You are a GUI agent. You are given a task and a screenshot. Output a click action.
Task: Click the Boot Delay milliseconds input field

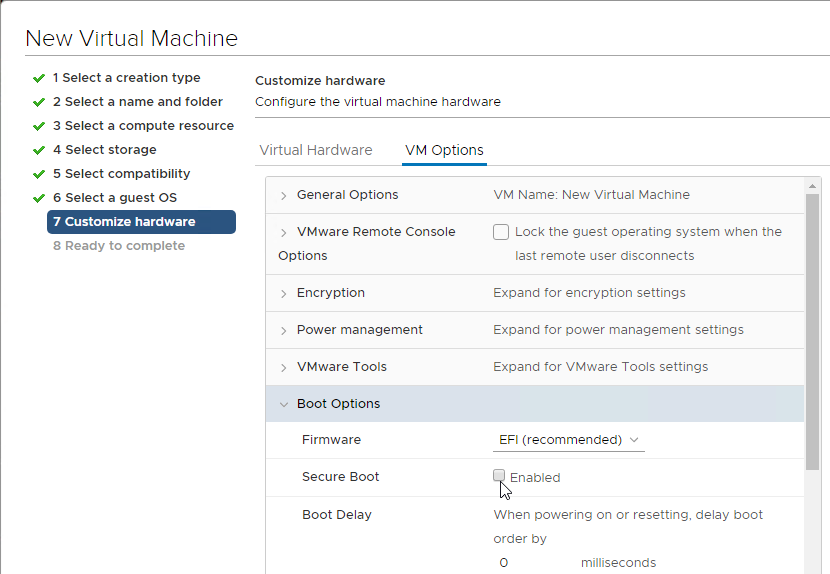533,562
